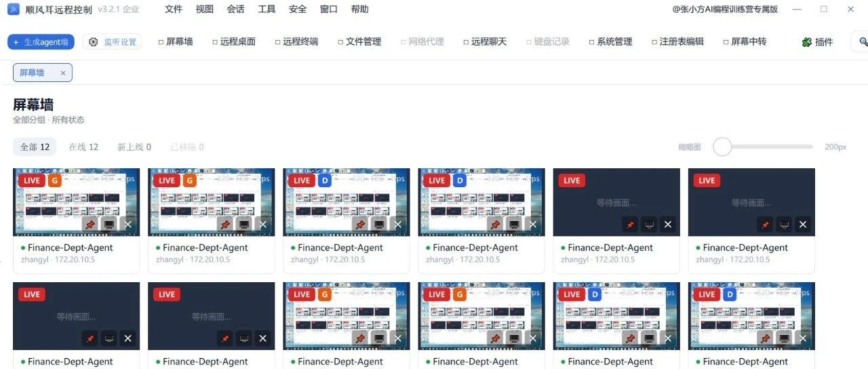
Task: Open monitor view on first top-row card
Action: click(108, 225)
